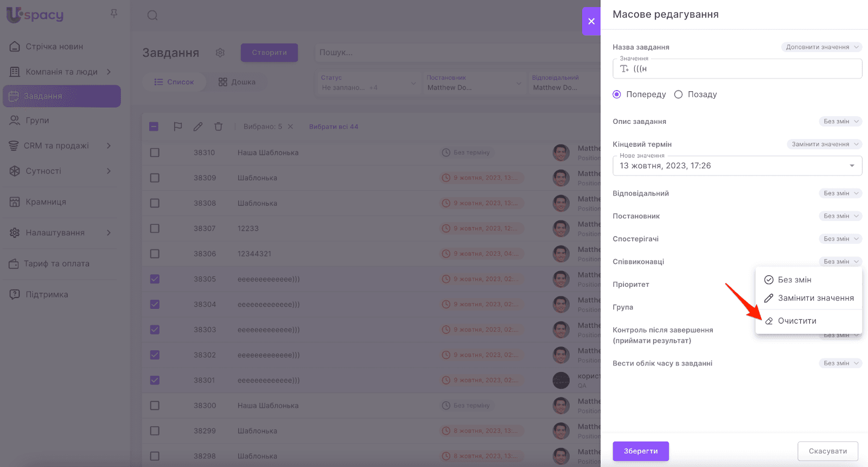Open the Нове значення date picker field
868x467 pixels.
[737, 166]
